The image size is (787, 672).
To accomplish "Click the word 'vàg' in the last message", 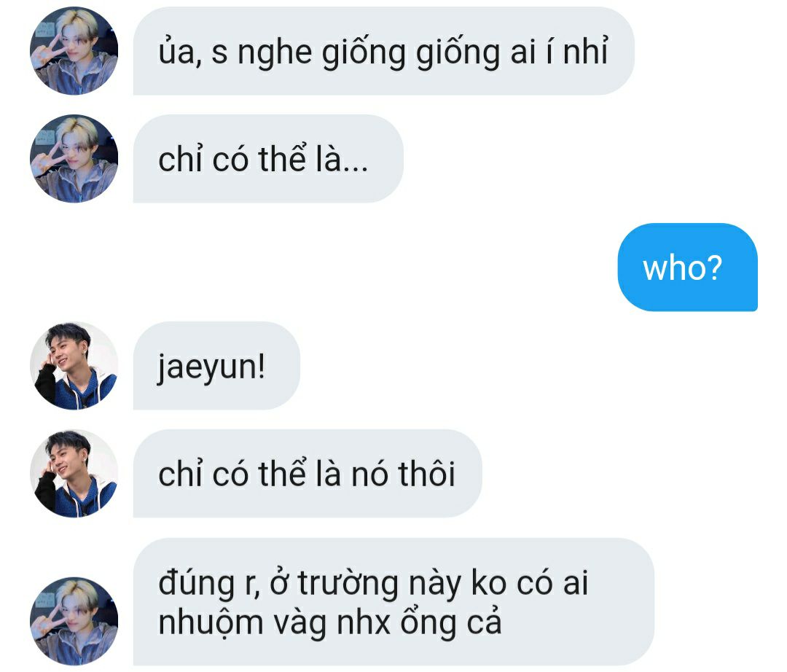I will click(x=300, y=624).
